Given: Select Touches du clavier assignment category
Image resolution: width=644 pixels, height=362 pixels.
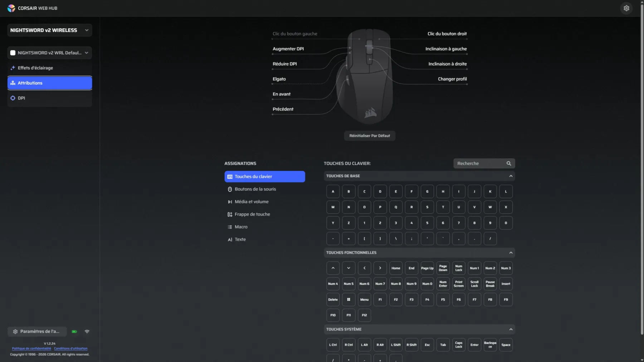Looking at the screenshot, I should point(265,177).
